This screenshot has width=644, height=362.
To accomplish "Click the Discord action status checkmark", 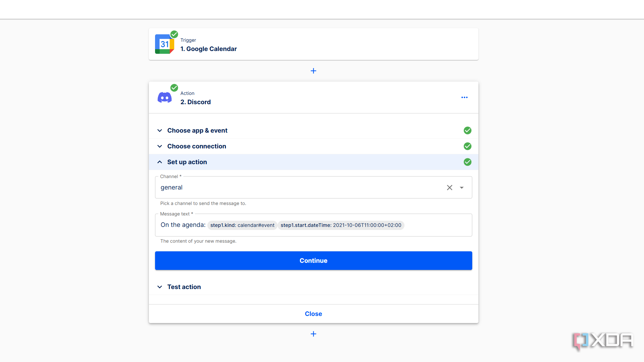I will [x=174, y=88].
